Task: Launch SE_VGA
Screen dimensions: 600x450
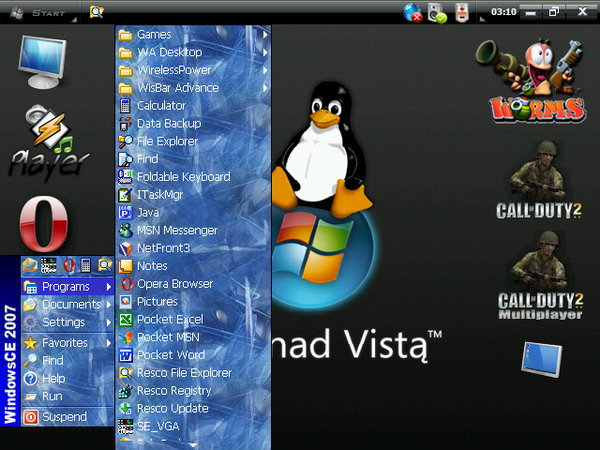Action: (193, 426)
